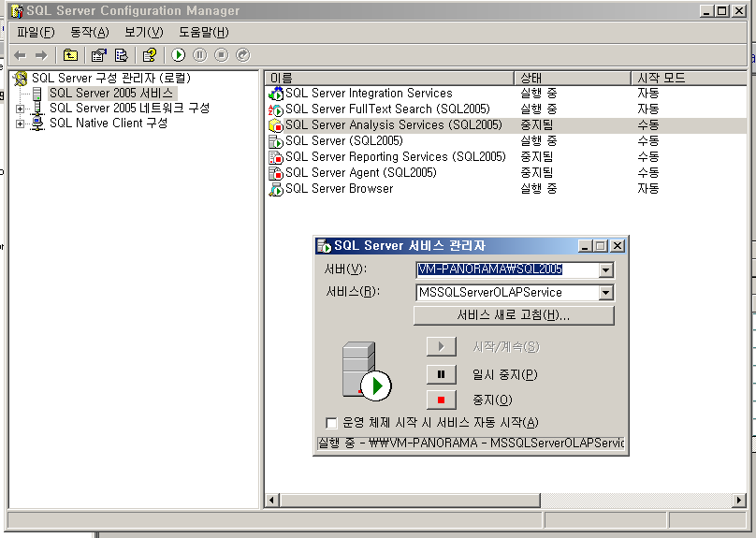Select SQL Server Agent (SQL2005) row
The width and height of the screenshot is (756, 538).
click(x=506, y=173)
